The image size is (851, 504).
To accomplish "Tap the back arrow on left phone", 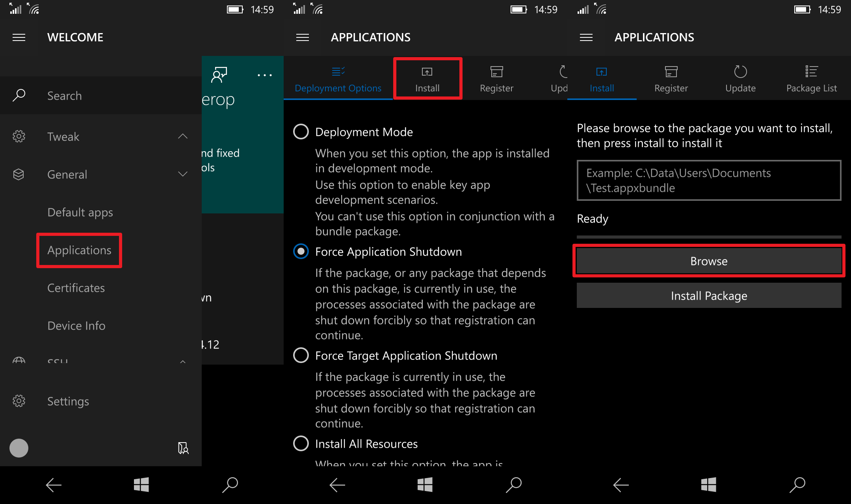I will point(54,485).
